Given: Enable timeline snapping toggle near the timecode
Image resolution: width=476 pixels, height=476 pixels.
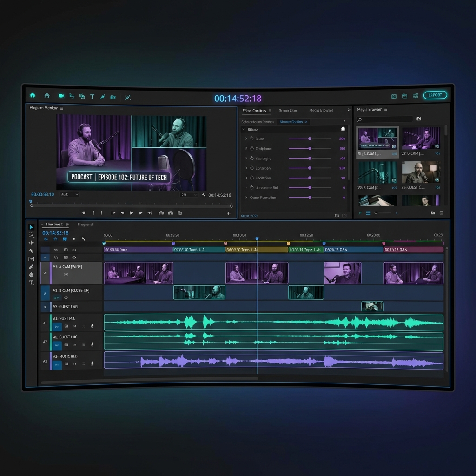Looking at the screenshot, I should tap(46, 239).
